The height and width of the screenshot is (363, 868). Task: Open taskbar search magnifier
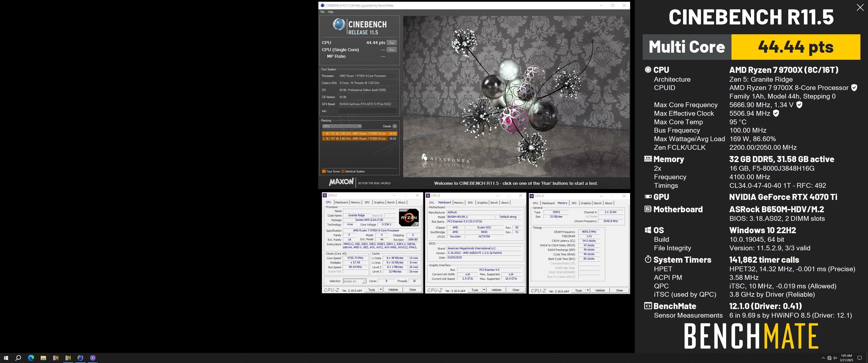pyautogui.click(x=18, y=358)
